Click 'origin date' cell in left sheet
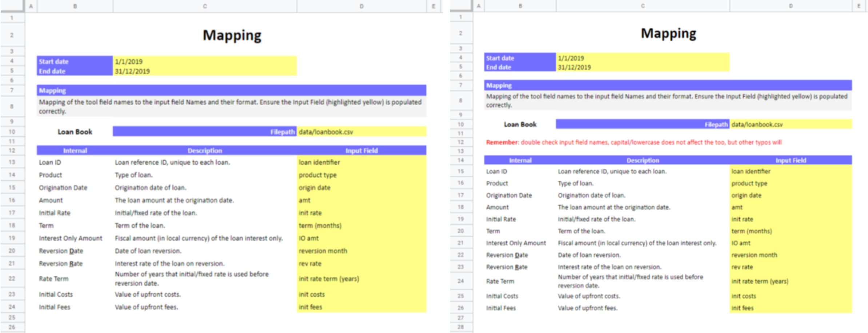 tap(361, 188)
